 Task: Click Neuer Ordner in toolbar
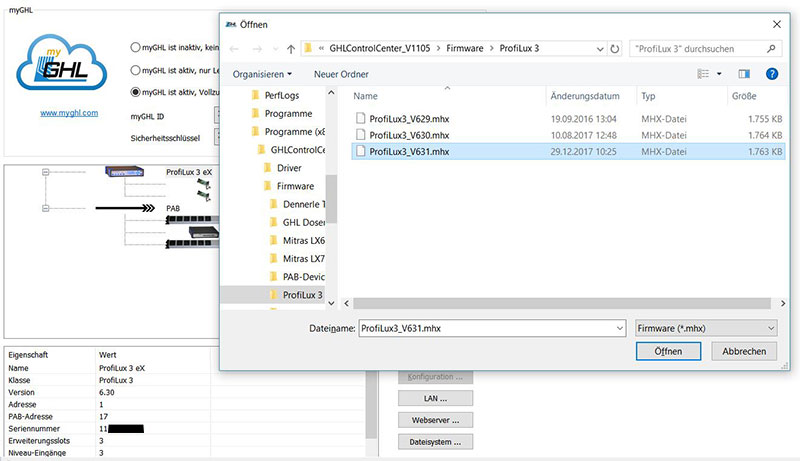[340, 74]
